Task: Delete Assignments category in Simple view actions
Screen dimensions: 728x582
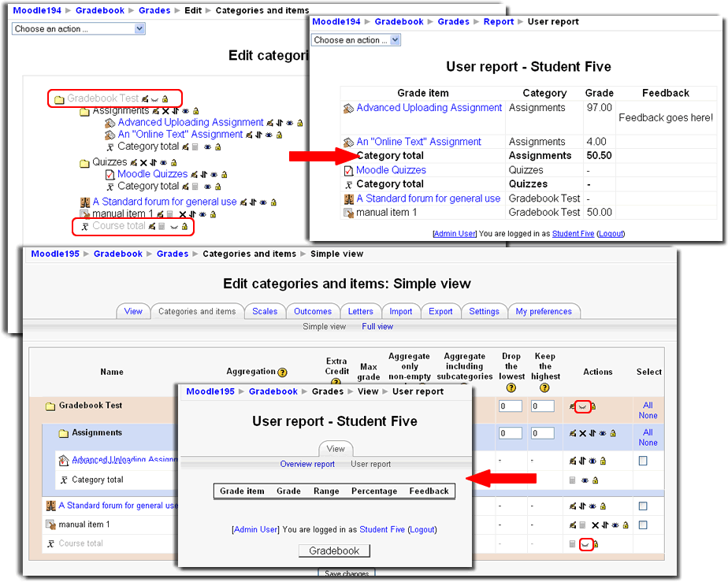Action: (x=583, y=433)
